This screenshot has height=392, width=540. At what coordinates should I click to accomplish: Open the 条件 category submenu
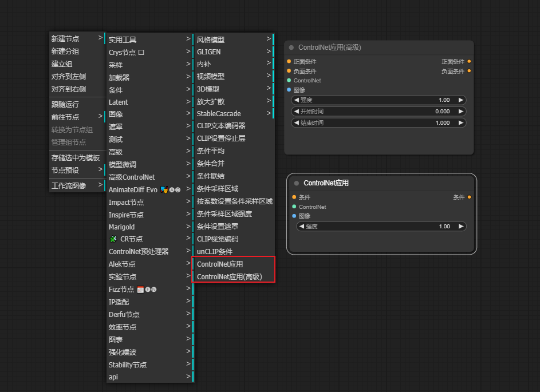(x=150, y=90)
